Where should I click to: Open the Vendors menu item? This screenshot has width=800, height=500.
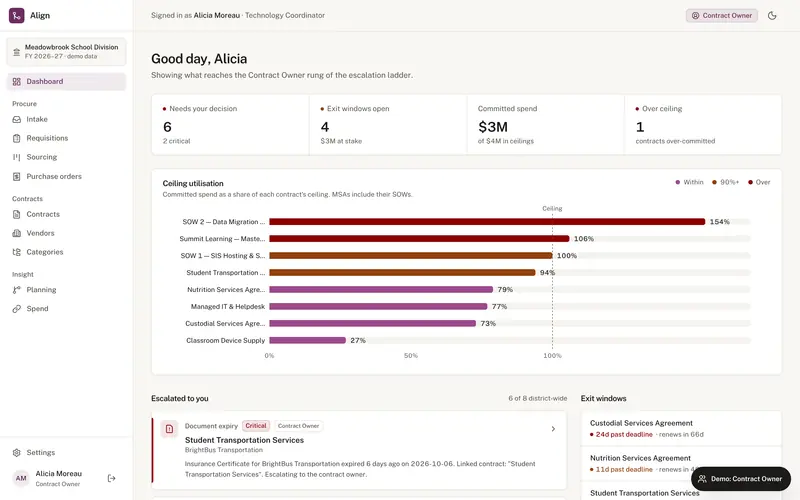pyautogui.click(x=66, y=233)
